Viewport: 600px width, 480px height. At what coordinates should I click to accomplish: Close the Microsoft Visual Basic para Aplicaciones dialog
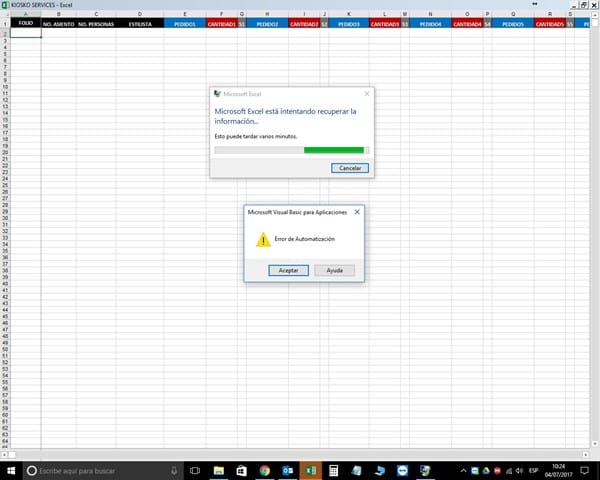tap(357, 212)
